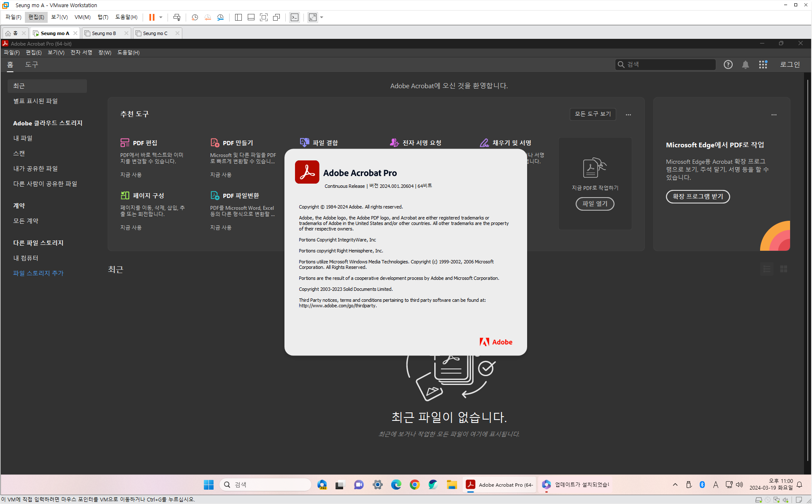This screenshot has width=812, height=504.
Task: Click the 확장 프로그램 받기 button
Action: (x=698, y=197)
